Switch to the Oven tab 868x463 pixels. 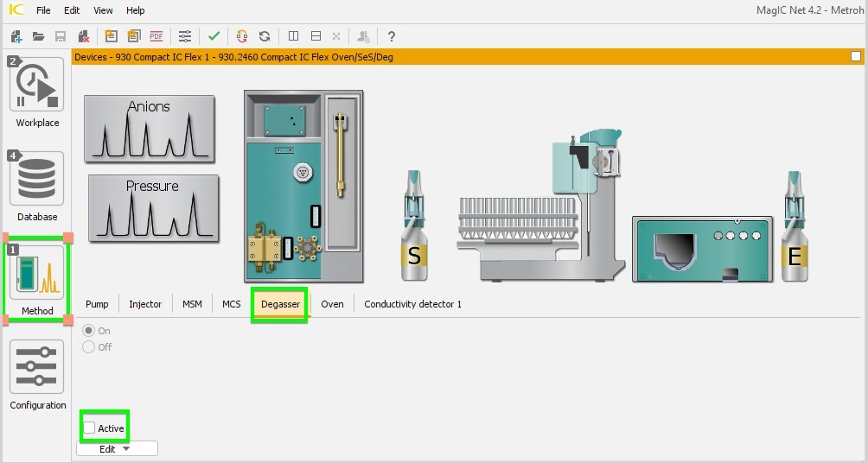(332, 304)
